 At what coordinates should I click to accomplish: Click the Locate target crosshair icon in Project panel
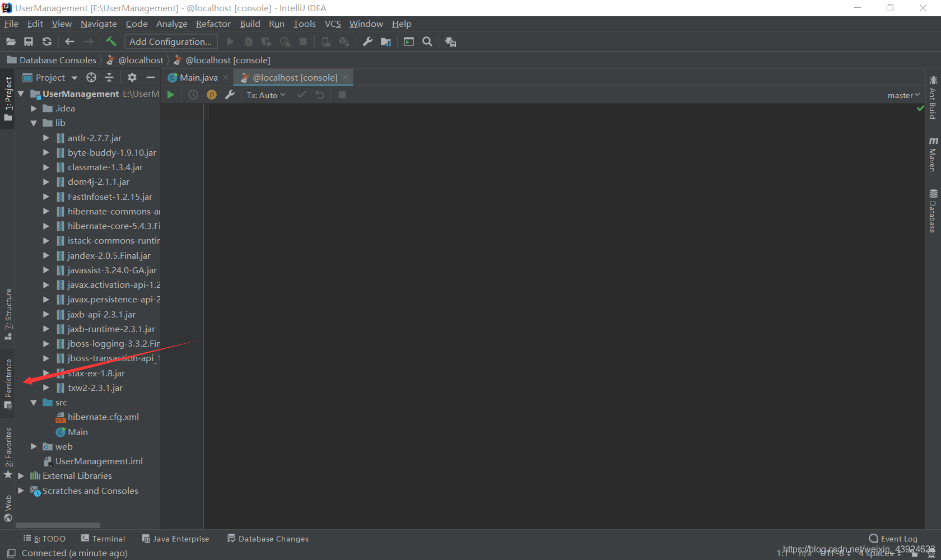91,77
